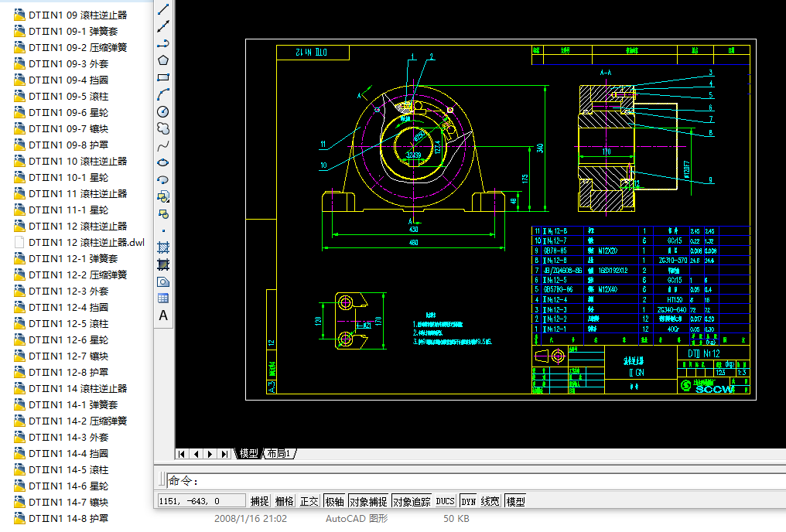Screen dimensions: 786x532
Task: Toggle 正交 ortho mode
Action: click(x=309, y=501)
